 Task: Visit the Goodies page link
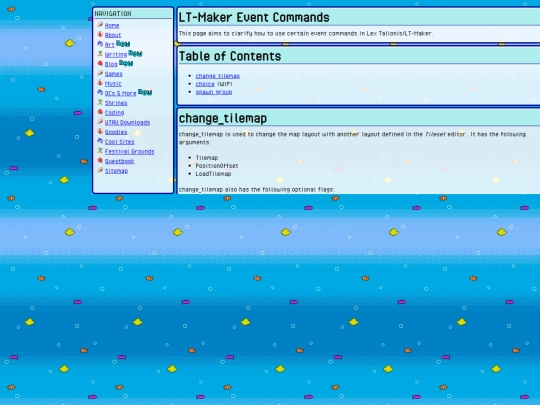coord(116,132)
